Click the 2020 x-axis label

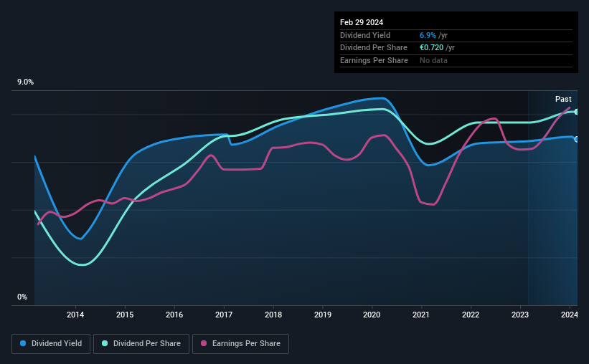pos(372,315)
